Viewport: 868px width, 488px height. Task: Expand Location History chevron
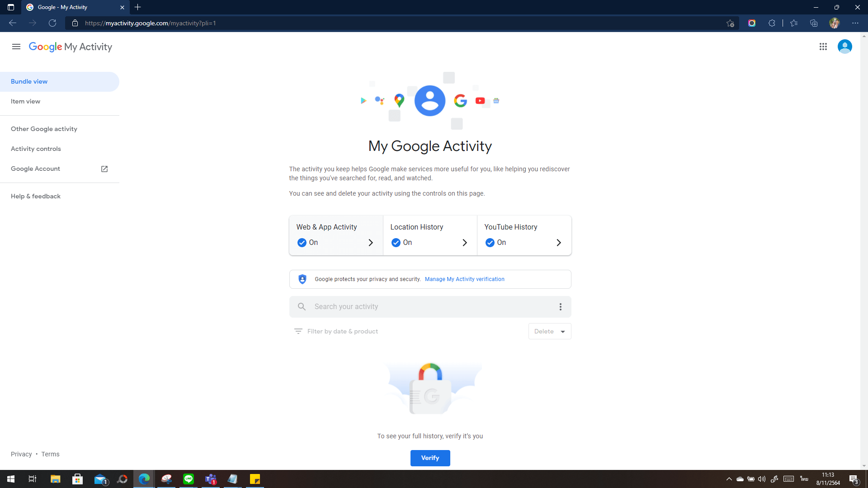pyautogui.click(x=465, y=243)
